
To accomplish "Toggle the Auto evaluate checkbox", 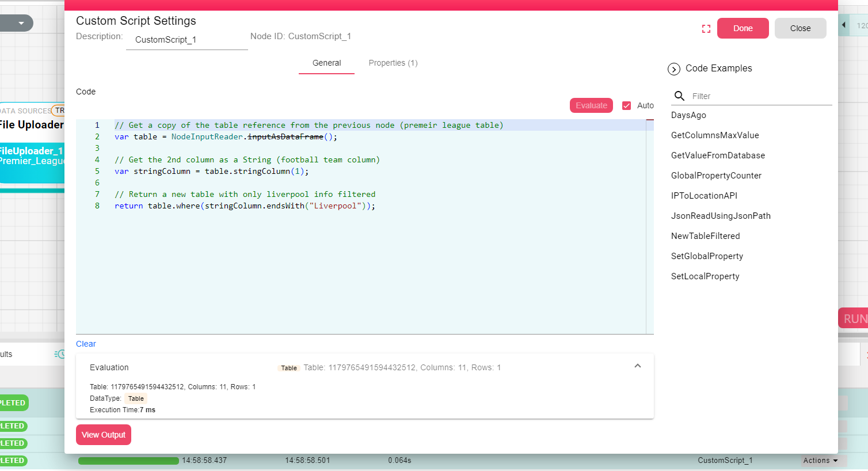I will [627, 105].
